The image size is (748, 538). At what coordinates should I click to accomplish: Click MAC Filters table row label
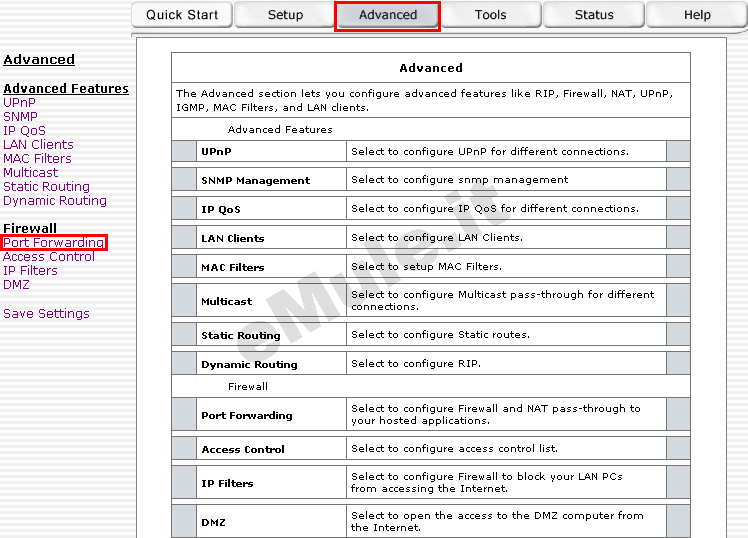232,268
